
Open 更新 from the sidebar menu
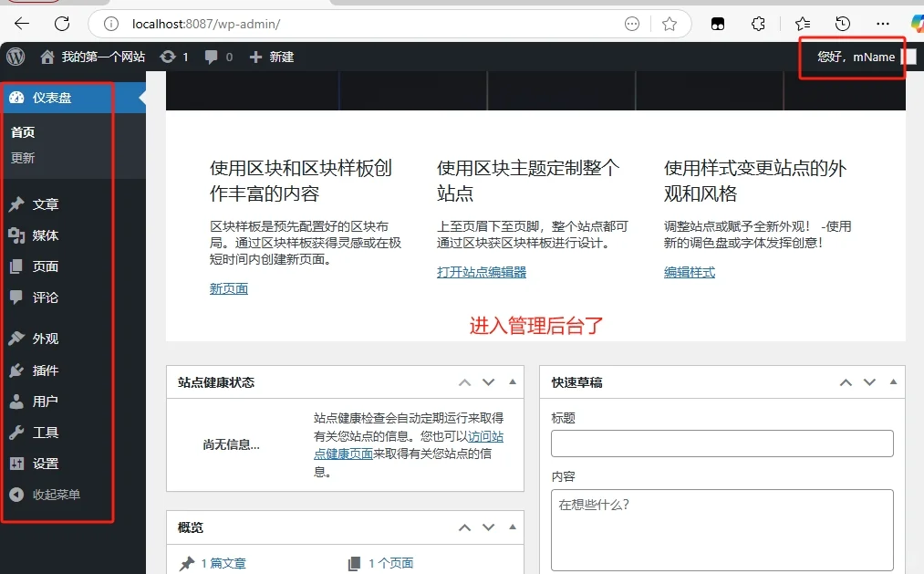23,157
